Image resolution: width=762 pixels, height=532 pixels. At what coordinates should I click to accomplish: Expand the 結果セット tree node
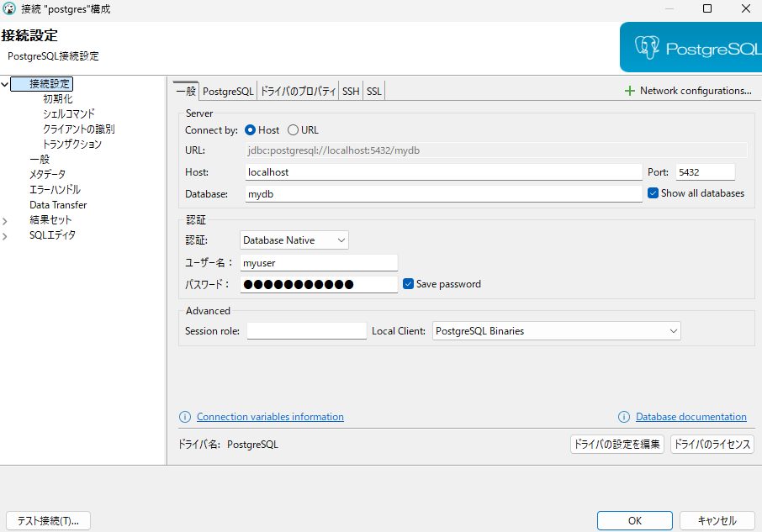tap(6, 221)
